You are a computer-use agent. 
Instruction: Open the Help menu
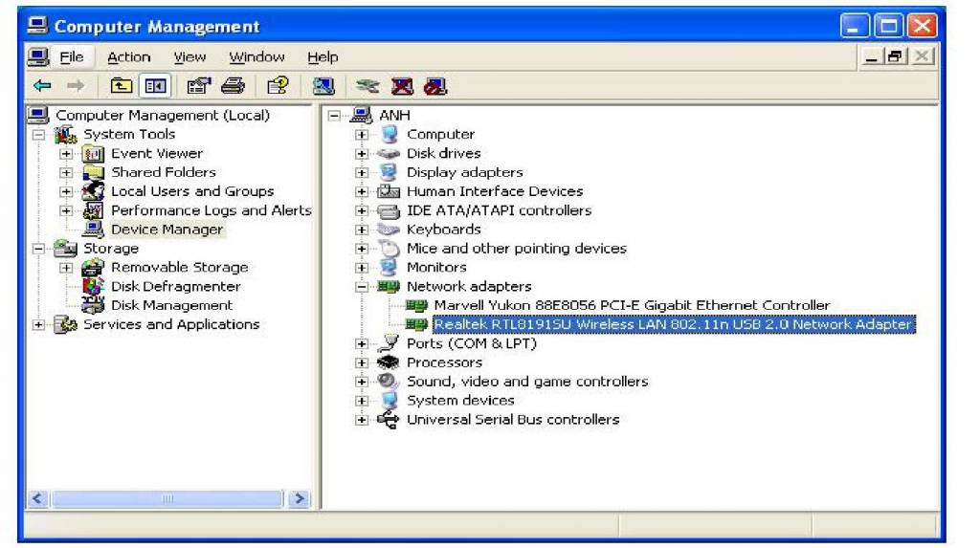click(x=323, y=56)
